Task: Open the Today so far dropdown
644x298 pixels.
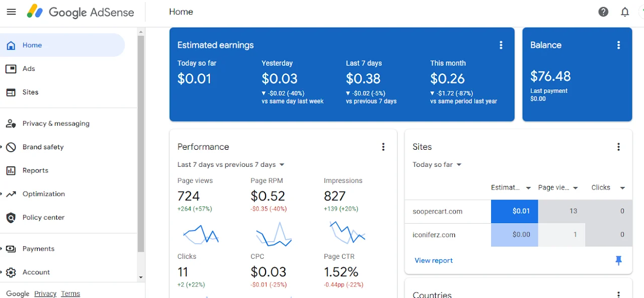Action: (437, 165)
